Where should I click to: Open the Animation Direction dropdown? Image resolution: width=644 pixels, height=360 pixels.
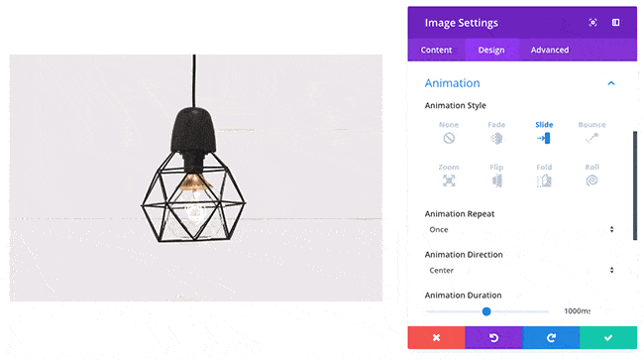[521, 270]
